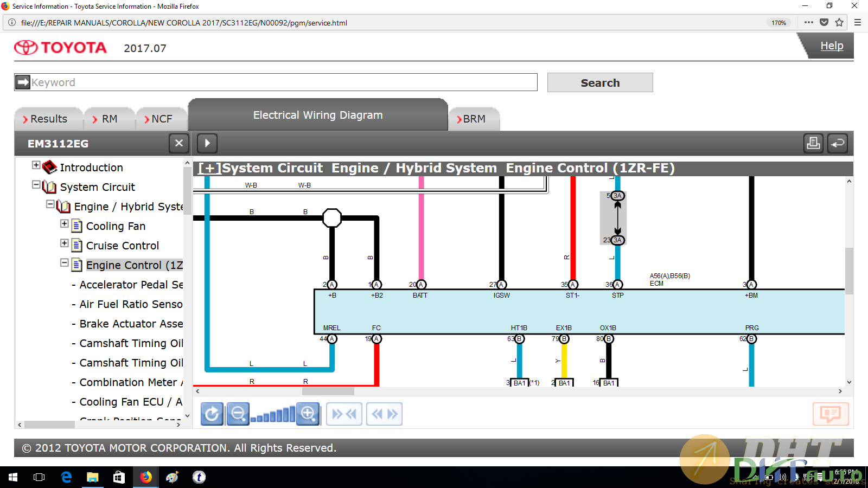Reset the diagram view with the refresh icon

coord(212,414)
